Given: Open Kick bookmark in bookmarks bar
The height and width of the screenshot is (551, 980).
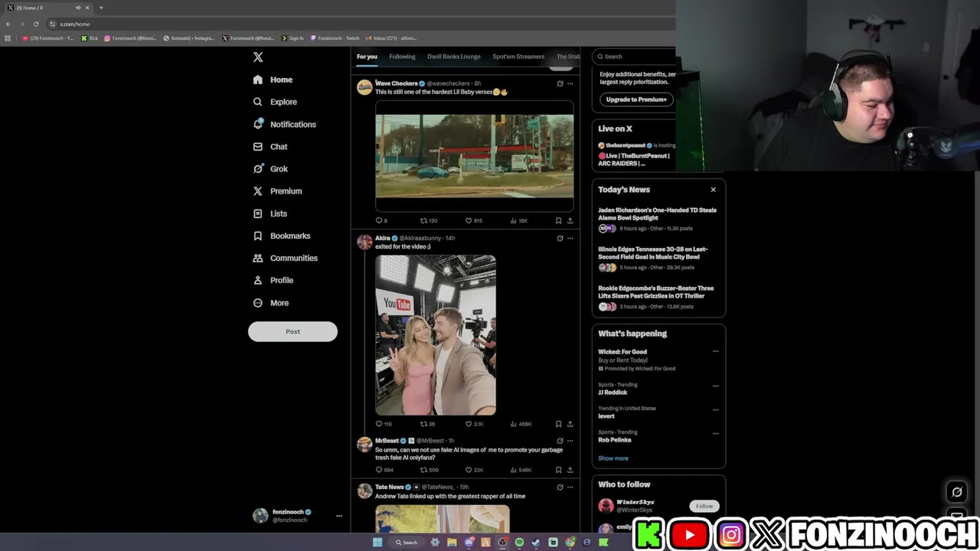Looking at the screenshot, I should 90,38.
